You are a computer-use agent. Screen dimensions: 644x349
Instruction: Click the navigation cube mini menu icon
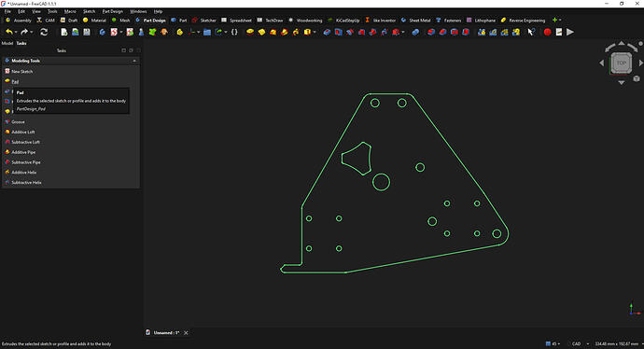(x=637, y=78)
